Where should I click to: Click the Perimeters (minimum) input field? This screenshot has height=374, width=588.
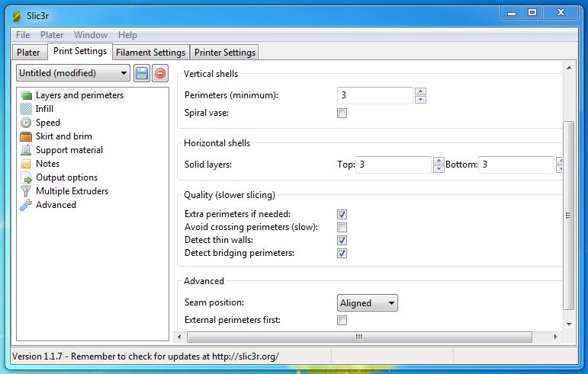374,95
